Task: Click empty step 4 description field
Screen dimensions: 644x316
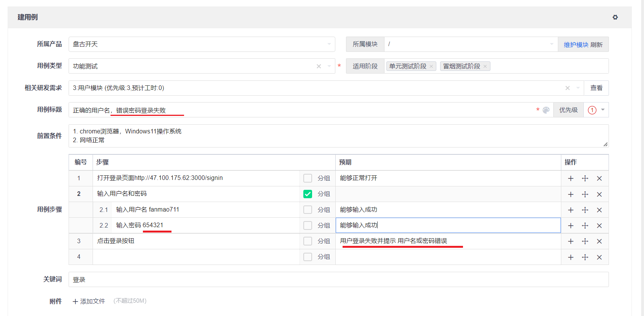Action: (196, 257)
